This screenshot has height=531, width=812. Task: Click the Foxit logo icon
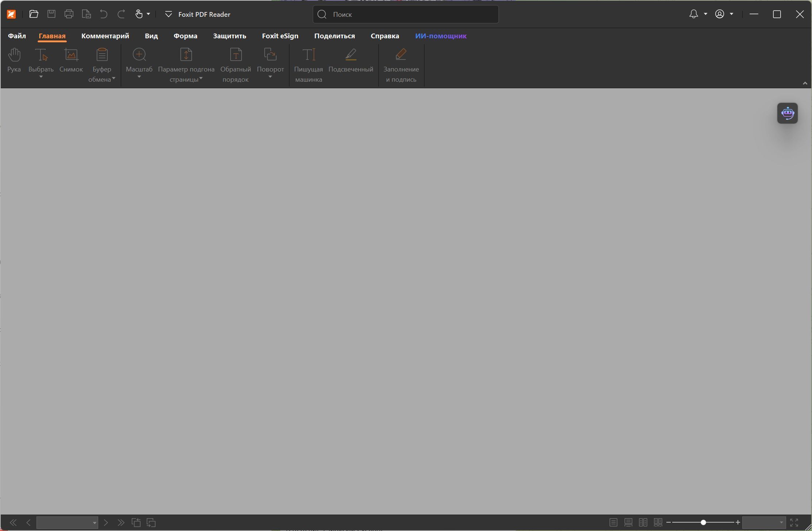coord(11,14)
